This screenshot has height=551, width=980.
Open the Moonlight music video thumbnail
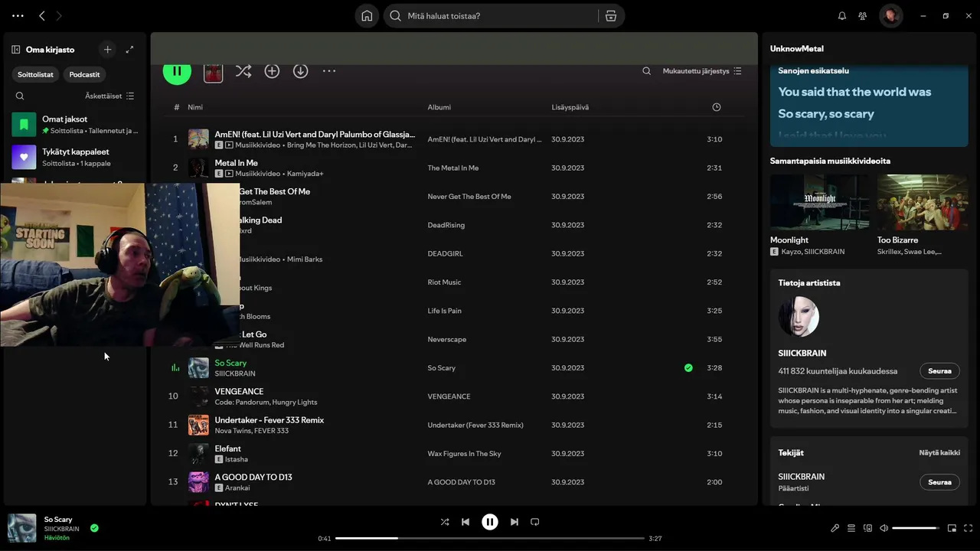click(x=819, y=202)
